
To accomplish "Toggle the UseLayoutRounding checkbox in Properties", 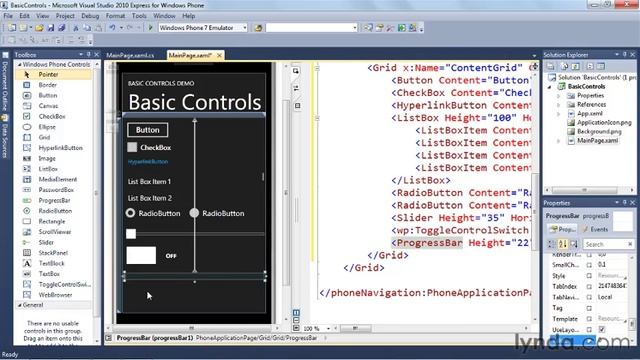I will pos(602,329).
